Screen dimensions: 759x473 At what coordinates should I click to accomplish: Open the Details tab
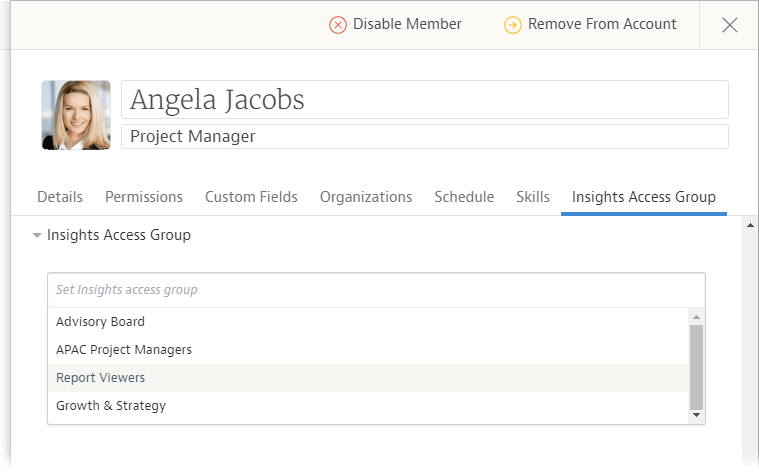tap(60, 197)
